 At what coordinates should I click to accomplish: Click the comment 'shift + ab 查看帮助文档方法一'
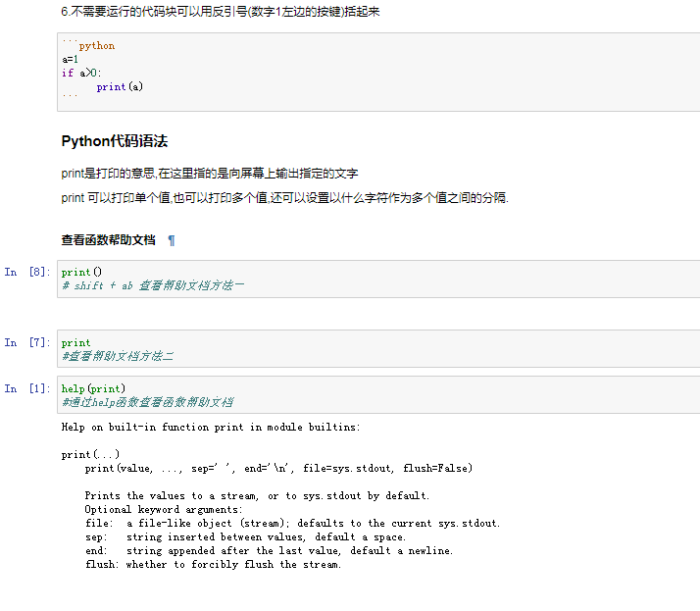point(152,285)
